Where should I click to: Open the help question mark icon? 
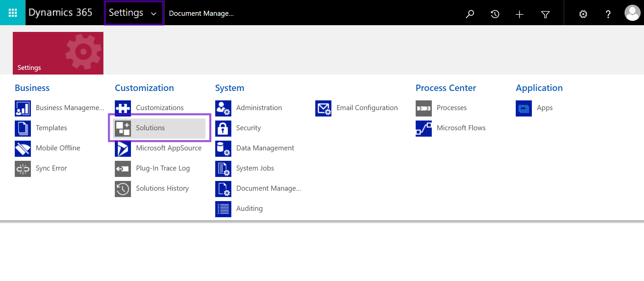[x=608, y=14]
